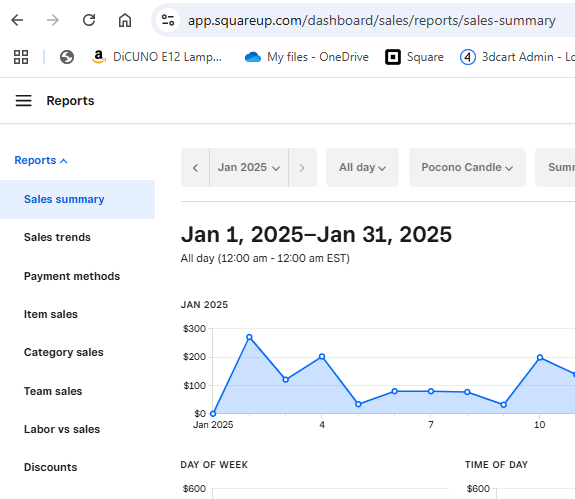Open the DiCUNO E12 Lamp Amazon bookmark
This screenshot has width=575, height=499.
[x=157, y=57]
